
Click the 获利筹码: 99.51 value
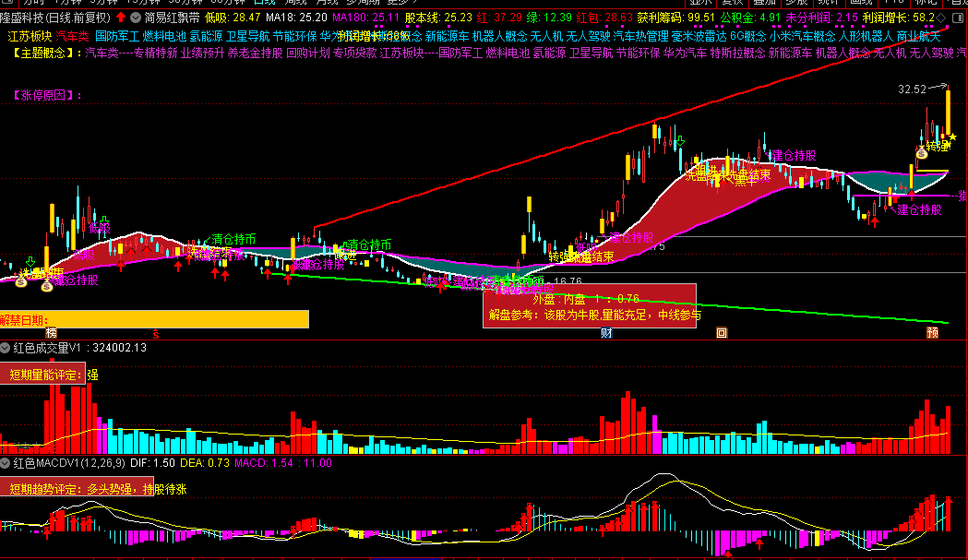pyautogui.click(x=676, y=18)
